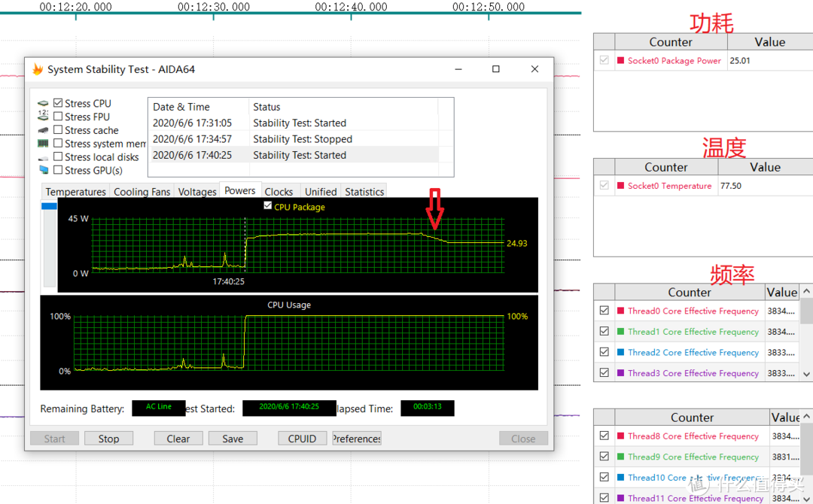The height and width of the screenshot is (504, 813).
Task: Click the purple Thread3 color swatch
Action: [620, 372]
